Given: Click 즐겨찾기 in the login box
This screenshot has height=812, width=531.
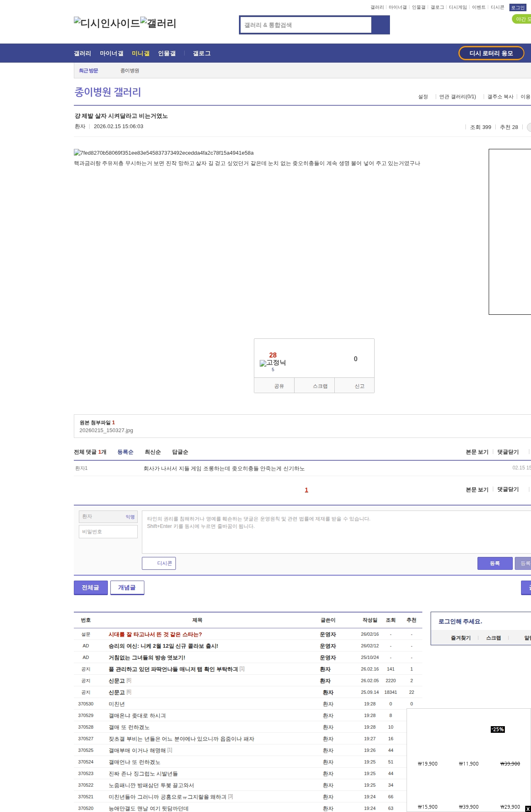Looking at the screenshot, I should coord(460,638).
